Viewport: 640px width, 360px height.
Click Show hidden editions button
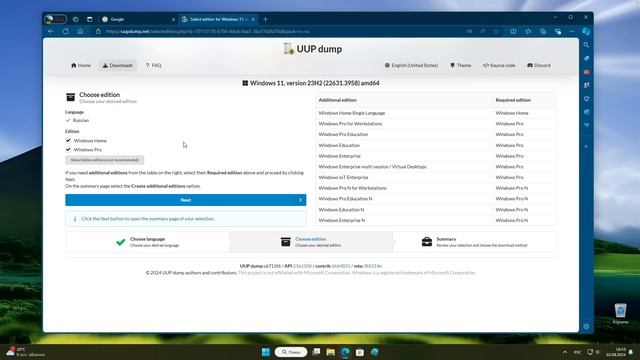pos(104,160)
